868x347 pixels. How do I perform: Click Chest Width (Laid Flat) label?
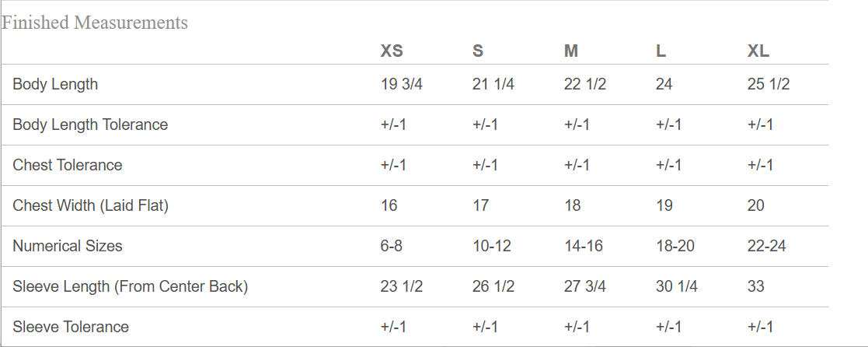coord(90,205)
